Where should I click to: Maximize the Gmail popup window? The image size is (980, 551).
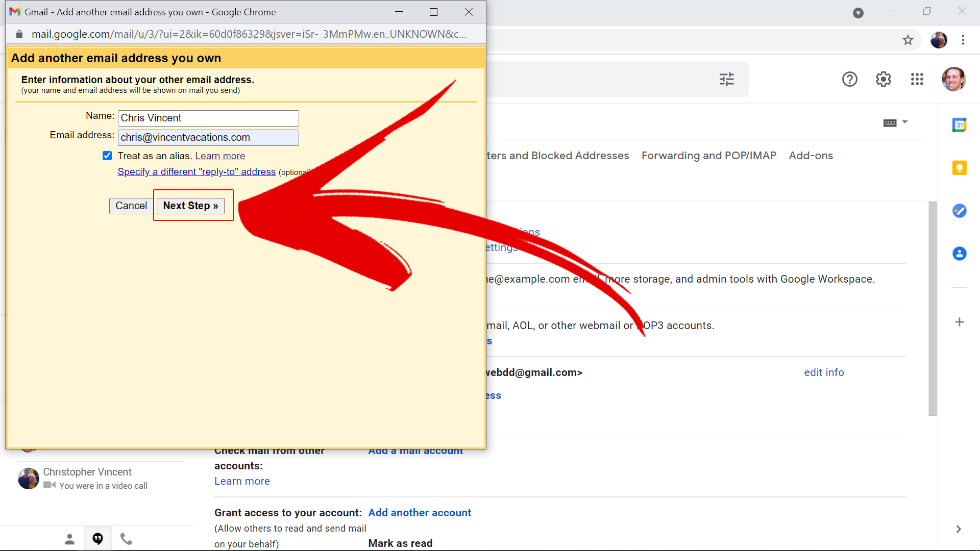click(434, 12)
